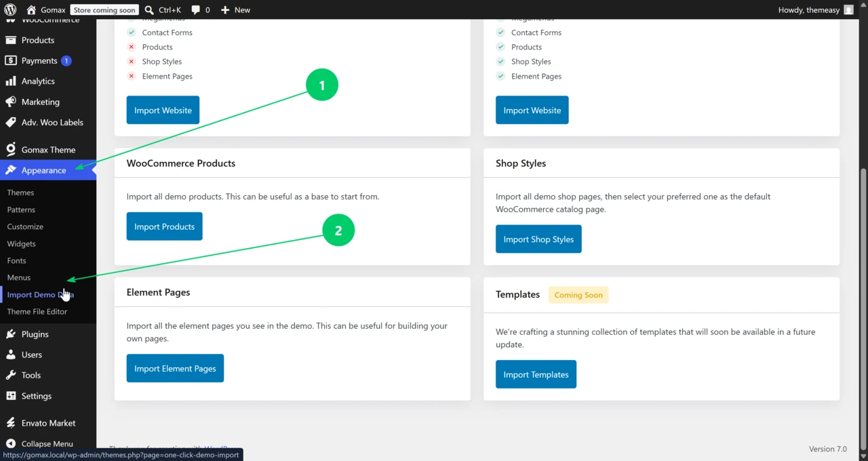Click New in admin bar
Viewport: 868px width, 461px height.
[242, 9]
